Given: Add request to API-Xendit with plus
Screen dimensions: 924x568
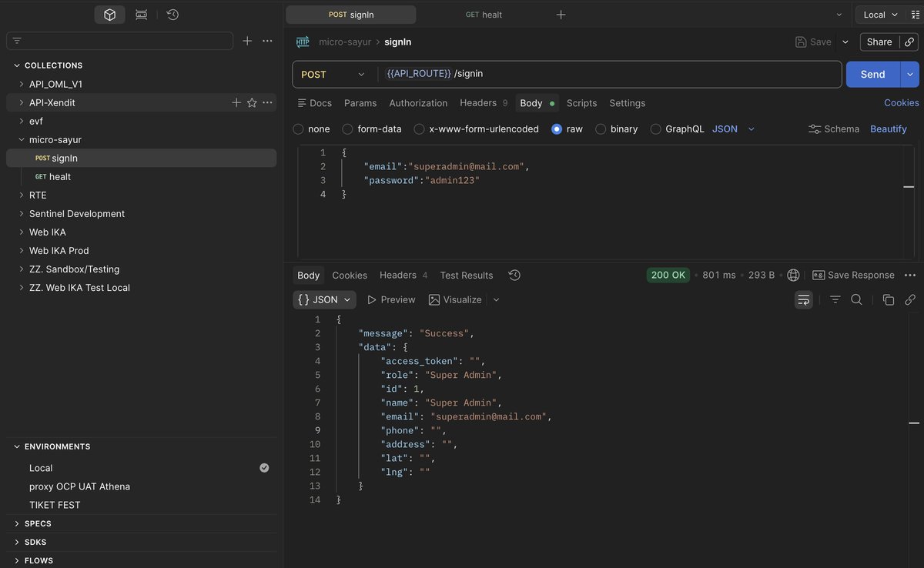Looking at the screenshot, I should (x=236, y=102).
